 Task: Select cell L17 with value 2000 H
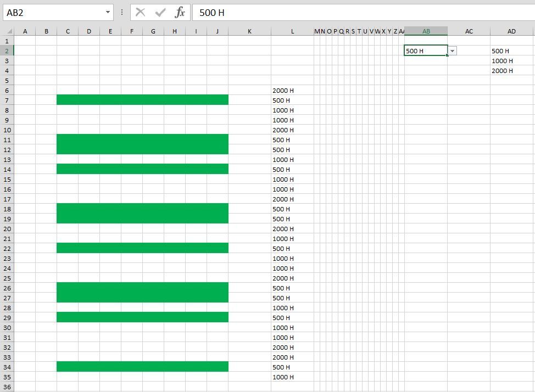(292, 199)
